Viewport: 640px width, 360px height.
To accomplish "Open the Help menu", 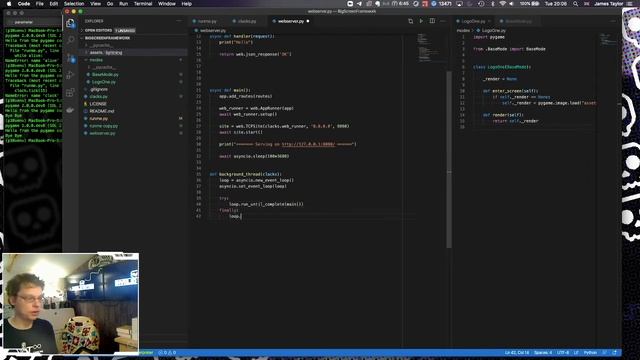I will click(187, 4).
